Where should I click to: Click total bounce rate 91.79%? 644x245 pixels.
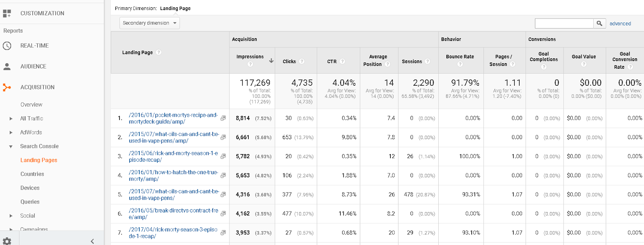[465, 82]
